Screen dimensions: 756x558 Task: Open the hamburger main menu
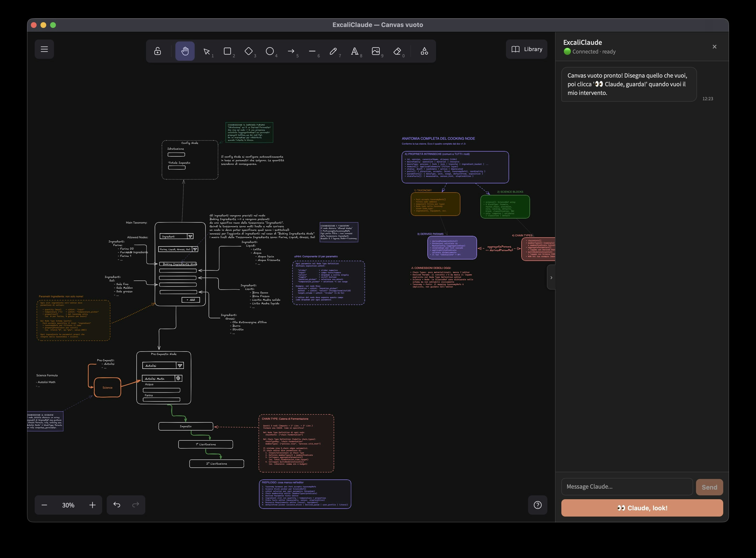coord(44,49)
